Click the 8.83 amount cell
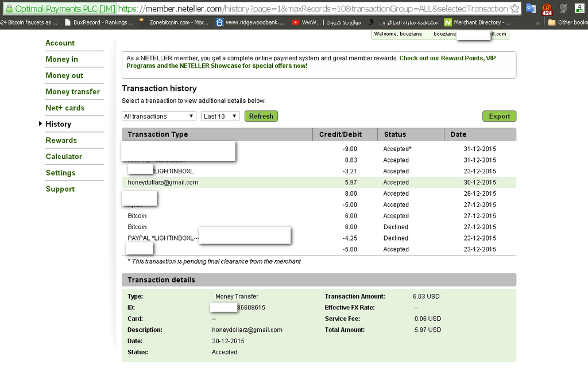Image resolution: width=588 pixels, height=368 pixels. tap(351, 160)
